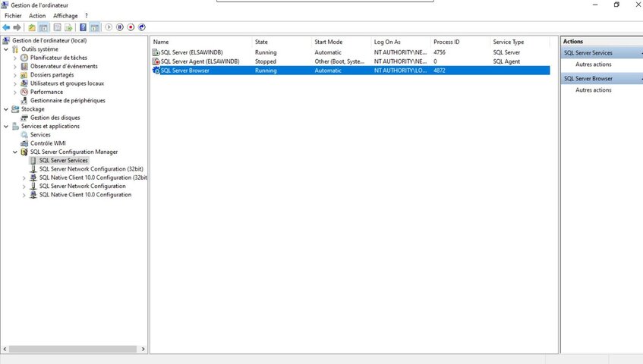Expand SQL Native Client 10.0 Configuration (32bit)

[x=24, y=178]
